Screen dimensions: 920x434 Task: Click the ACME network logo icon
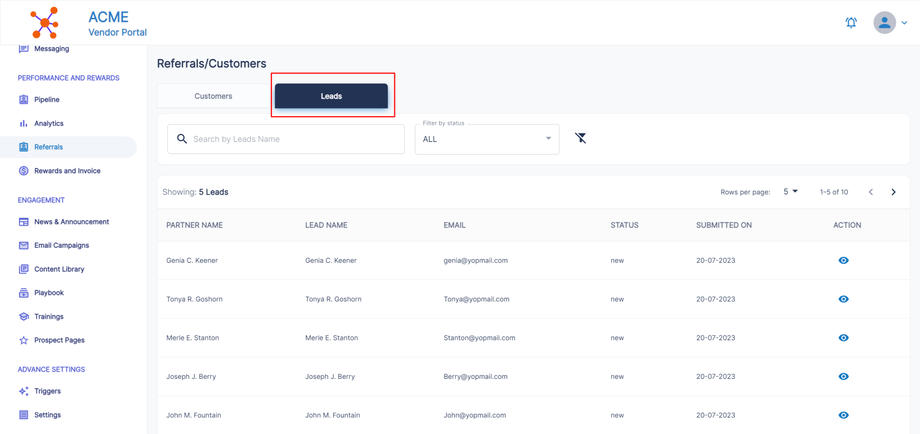click(x=45, y=22)
